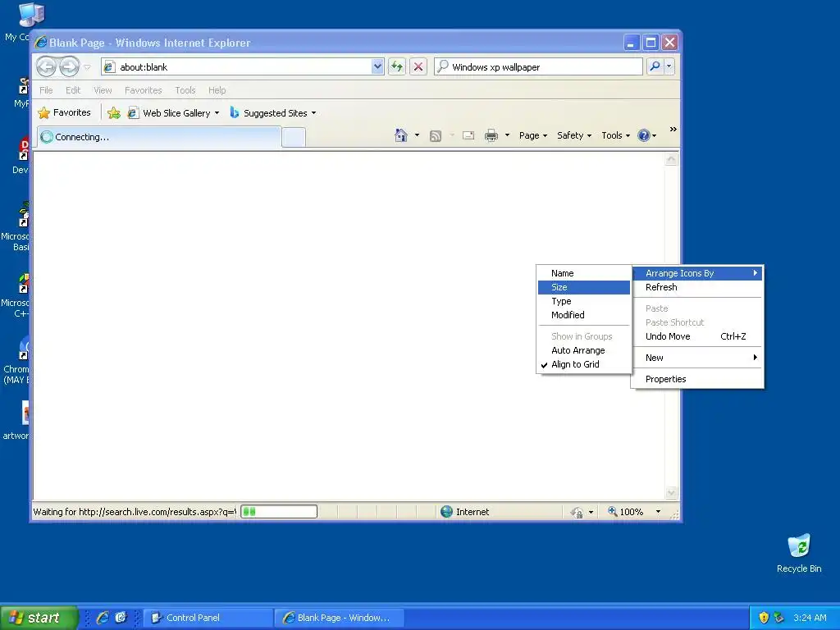This screenshot has height=630, width=840.
Task: Click the red Stop loading icon
Action: 418,67
